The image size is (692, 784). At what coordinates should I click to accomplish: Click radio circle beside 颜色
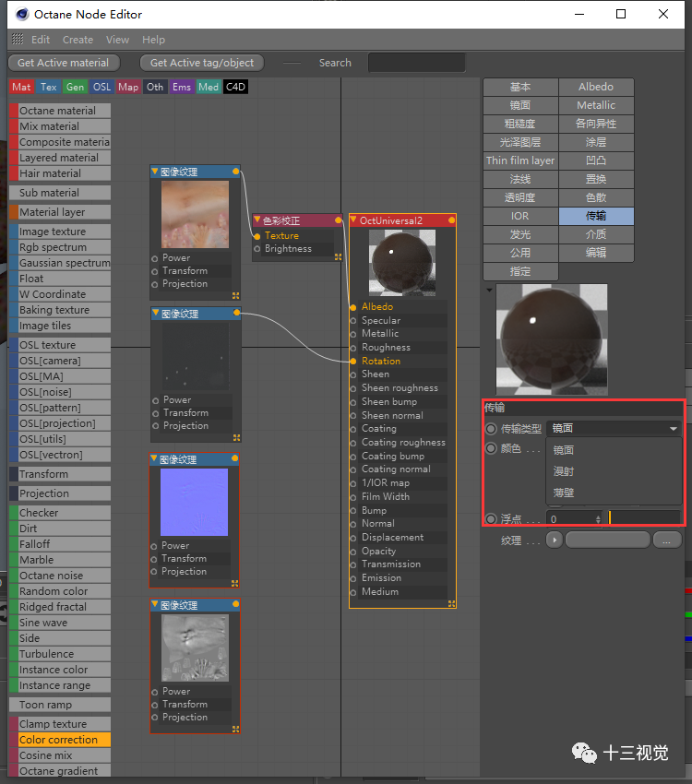pyautogui.click(x=491, y=448)
